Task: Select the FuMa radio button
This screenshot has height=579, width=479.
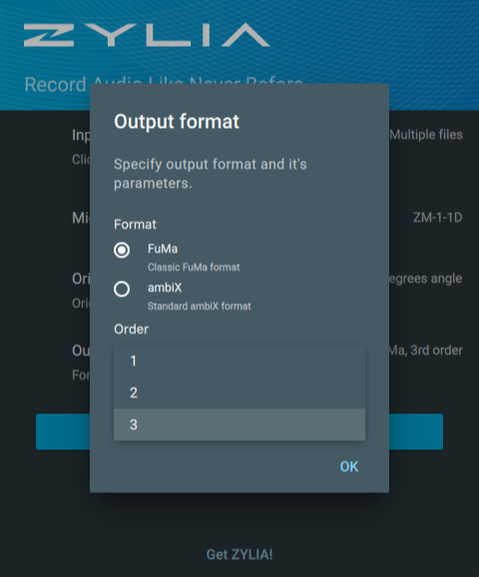Action: click(x=122, y=250)
